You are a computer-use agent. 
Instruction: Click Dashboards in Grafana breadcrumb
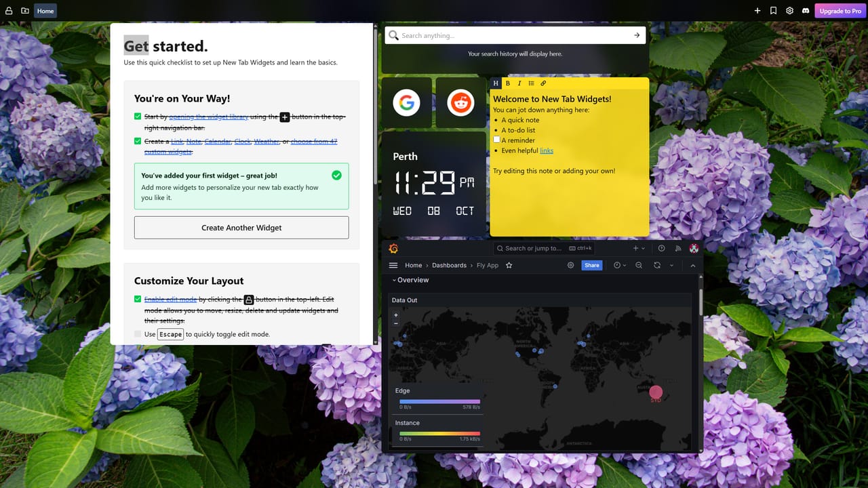click(449, 266)
